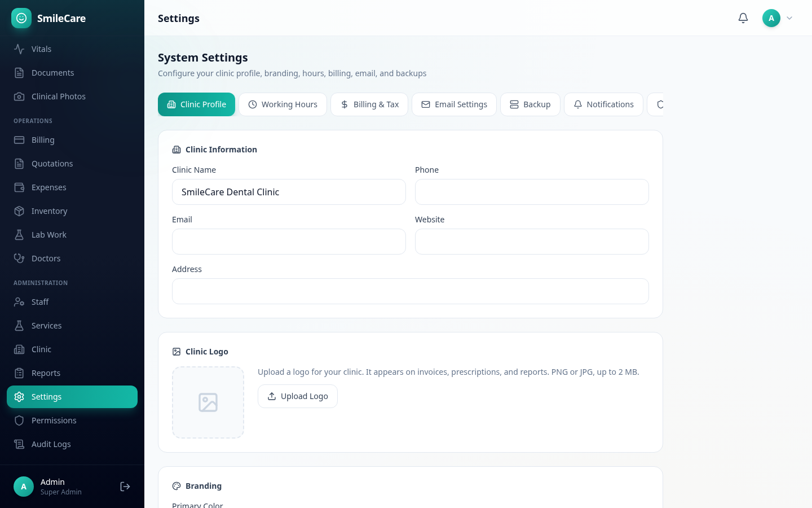This screenshot has width=812, height=508.
Task: Open Documents in the sidebar
Action: (72, 73)
